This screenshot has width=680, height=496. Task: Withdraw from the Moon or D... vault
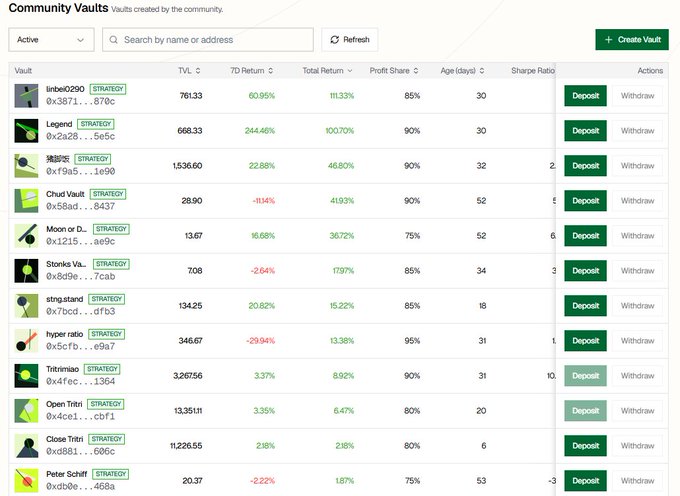pyautogui.click(x=637, y=236)
